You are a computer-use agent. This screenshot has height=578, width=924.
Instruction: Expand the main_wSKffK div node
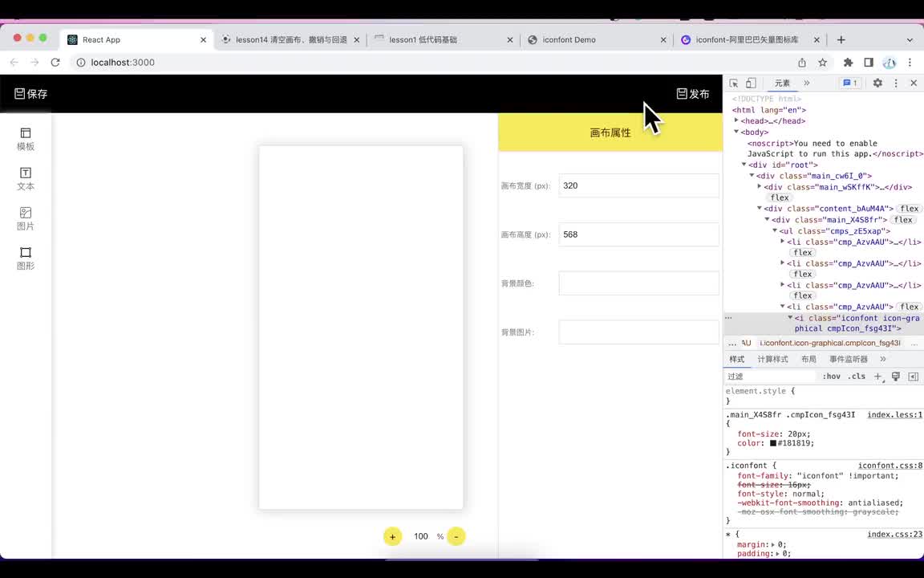(x=760, y=186)
